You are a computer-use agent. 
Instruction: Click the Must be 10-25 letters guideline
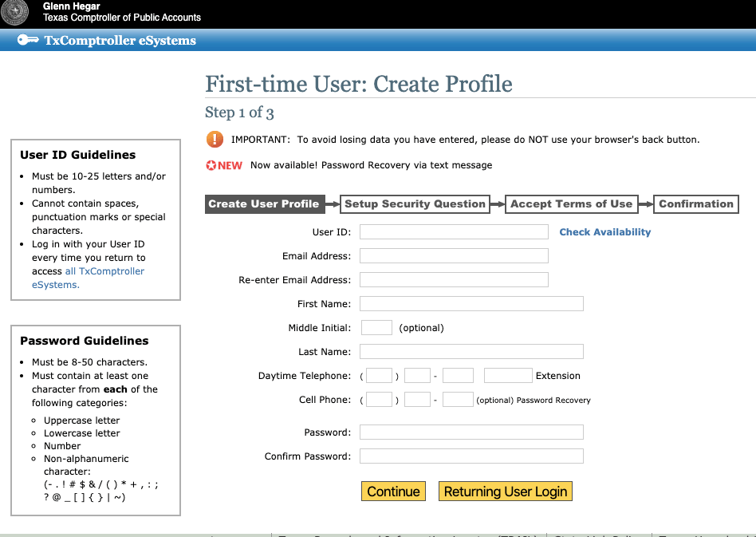click(99, 184)
